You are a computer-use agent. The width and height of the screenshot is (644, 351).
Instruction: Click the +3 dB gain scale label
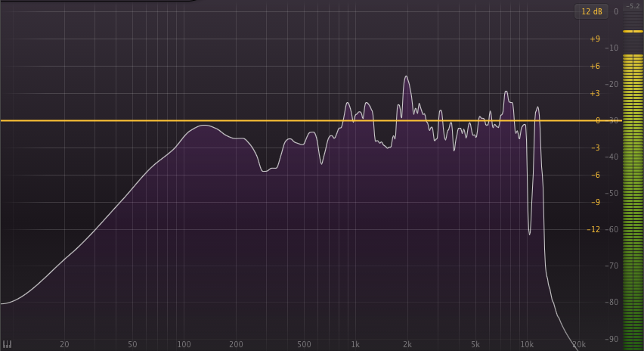pos(595,93)
